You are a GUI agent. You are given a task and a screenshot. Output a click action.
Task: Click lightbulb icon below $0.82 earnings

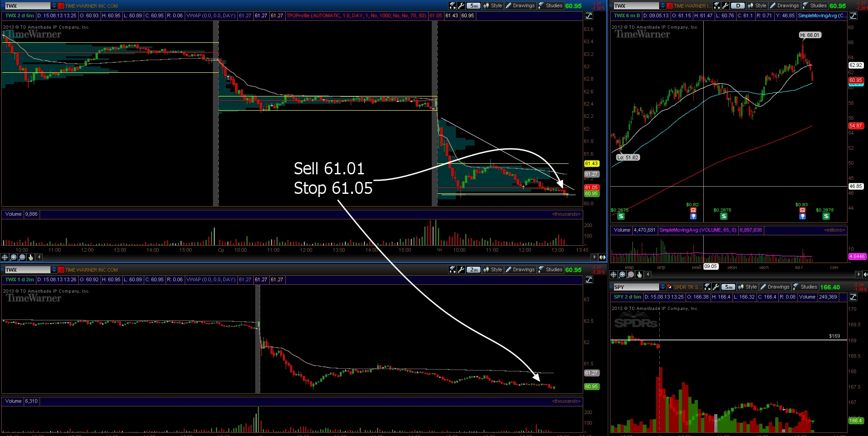(693, 217)
